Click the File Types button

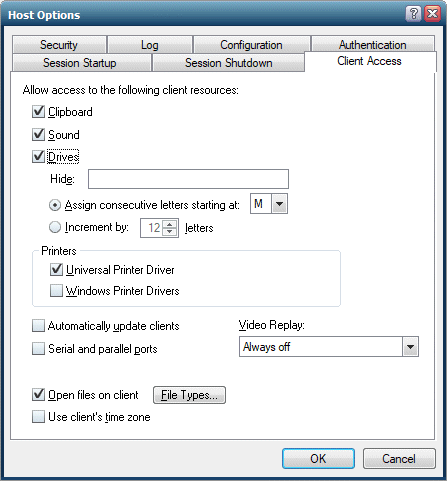tap(189, 395)
